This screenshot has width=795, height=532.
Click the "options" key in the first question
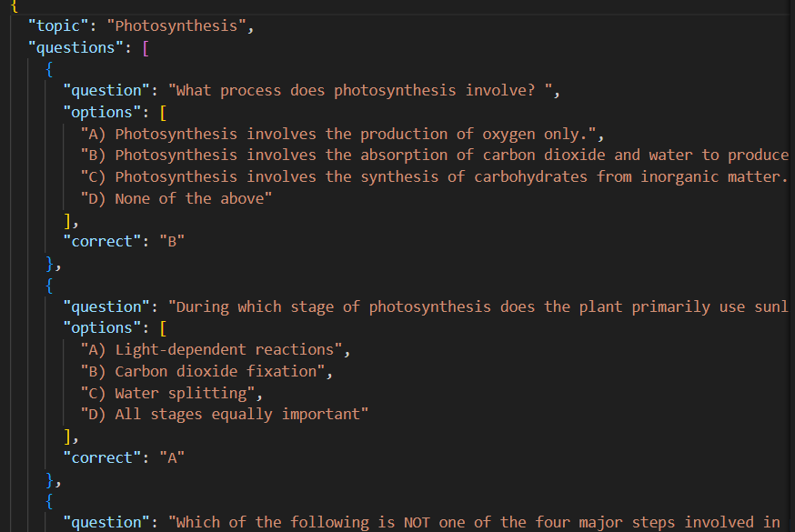[97, 112]
